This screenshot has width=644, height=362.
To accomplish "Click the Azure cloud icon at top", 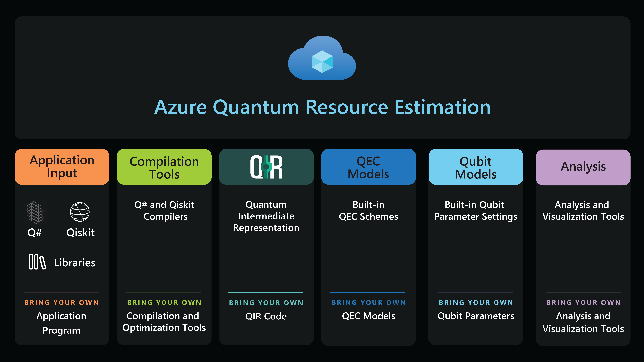I will click(x=322, y=57).
